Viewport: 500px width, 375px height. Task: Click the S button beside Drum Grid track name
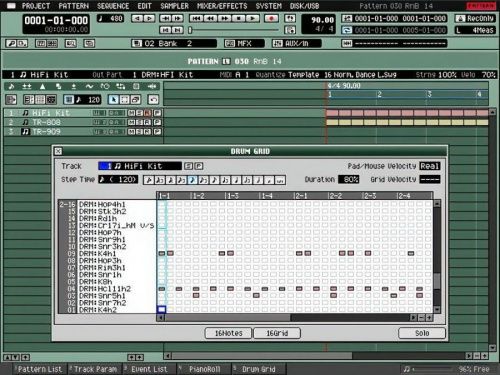pos(188,166)
